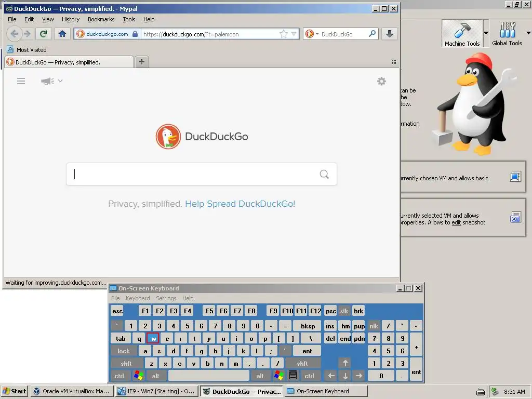This screenshot has width=532, height=399.
Task: Click the esc key on keyboard
Action: [117, 311]
